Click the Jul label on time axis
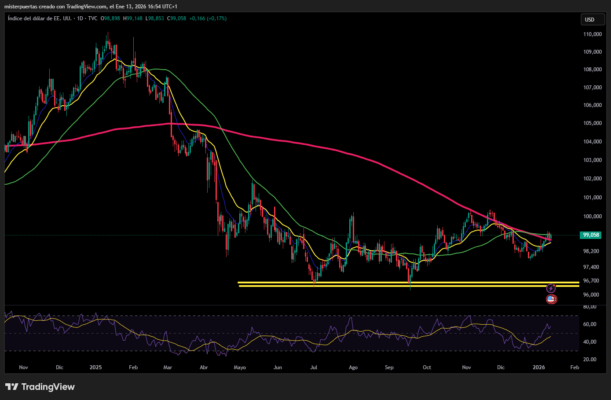The height and width of the screenshot is (400, 611). [314, 367]
